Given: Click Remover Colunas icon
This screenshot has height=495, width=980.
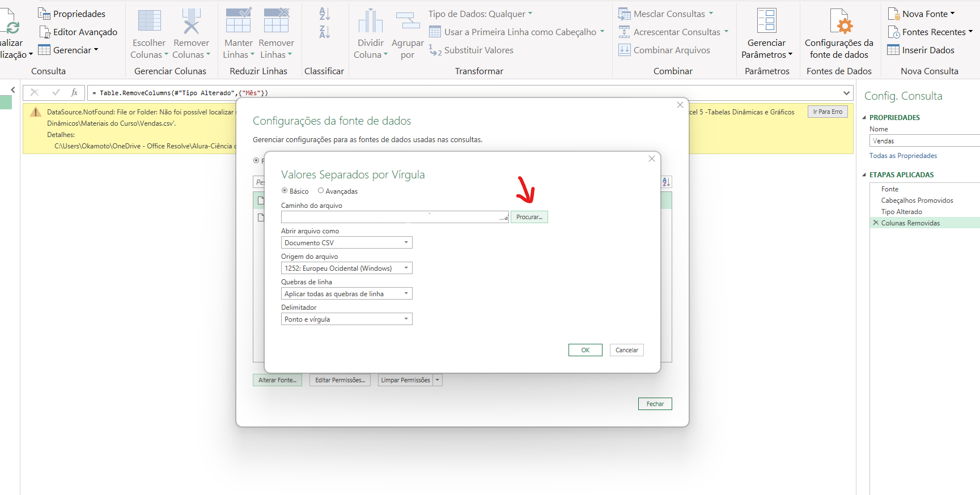Looking at the screenshot, I should [192, 21].
